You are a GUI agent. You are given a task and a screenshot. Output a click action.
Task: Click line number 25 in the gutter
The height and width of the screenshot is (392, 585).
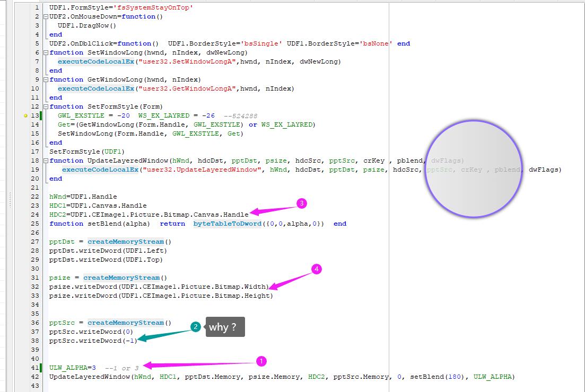(35, 224)
